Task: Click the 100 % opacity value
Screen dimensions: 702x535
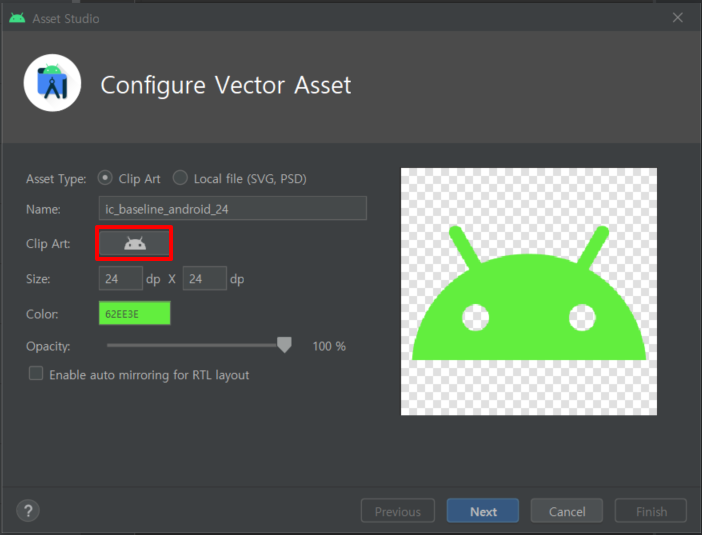Action: point(329,346)
